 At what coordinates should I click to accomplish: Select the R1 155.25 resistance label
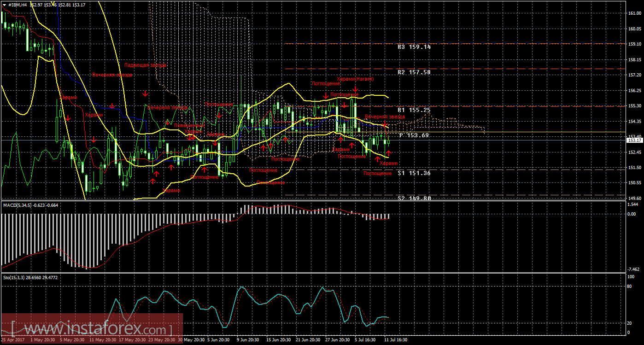tap(414, 110)
